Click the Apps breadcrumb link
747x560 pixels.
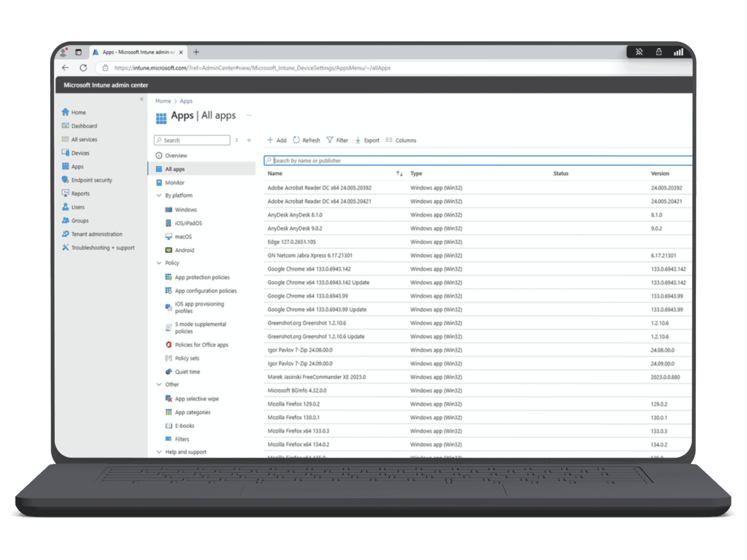coord(186,101)
